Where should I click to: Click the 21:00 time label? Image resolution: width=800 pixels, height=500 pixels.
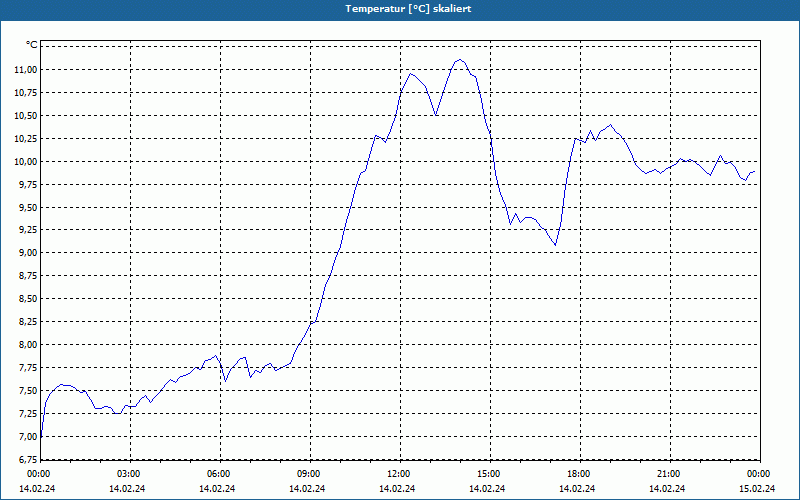(x=670, y=474)
